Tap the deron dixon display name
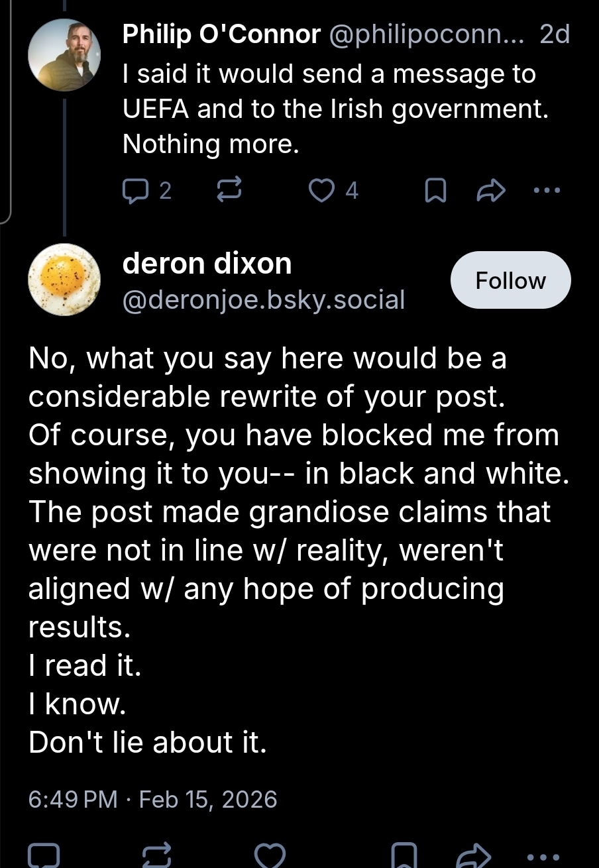This screenshot has width=599, height=868. coord(207,264)
